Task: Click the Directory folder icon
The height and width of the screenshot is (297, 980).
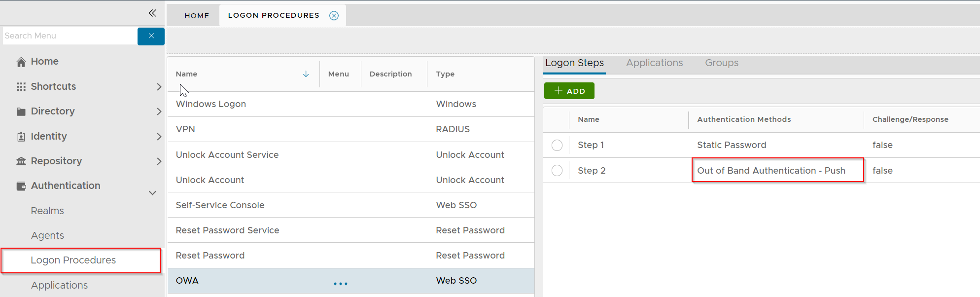Action: 21,111
